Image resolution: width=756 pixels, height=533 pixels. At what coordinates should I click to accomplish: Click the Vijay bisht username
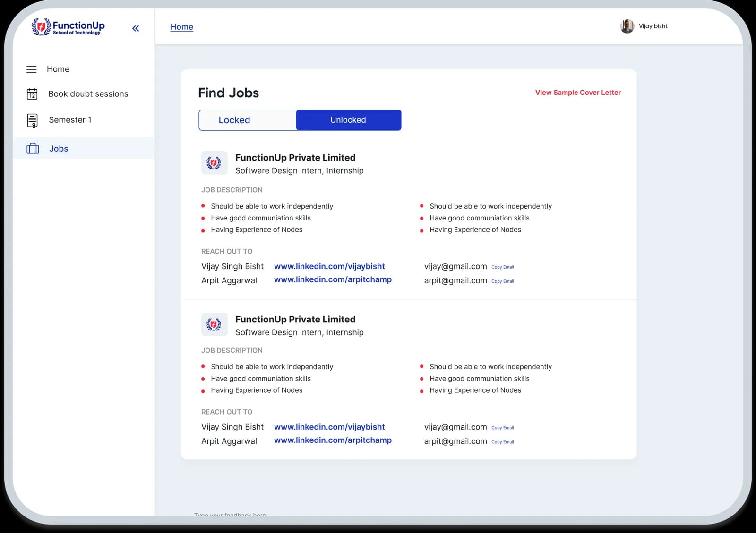coord(653,26)
